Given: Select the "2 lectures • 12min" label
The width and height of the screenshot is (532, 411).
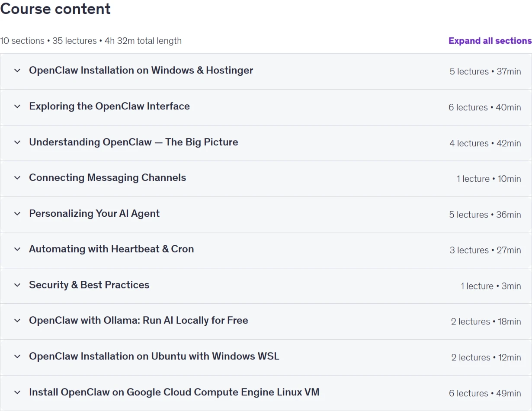Looking at the screenshot, I should pyautogui.click(x=486, y=357).
